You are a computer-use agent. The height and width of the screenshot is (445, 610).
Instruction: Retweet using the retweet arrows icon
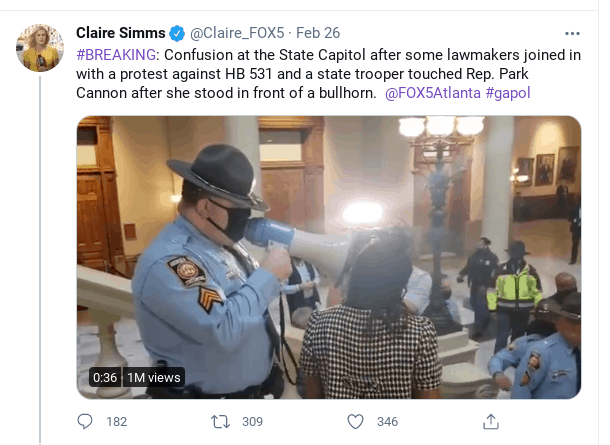(220, 422)
